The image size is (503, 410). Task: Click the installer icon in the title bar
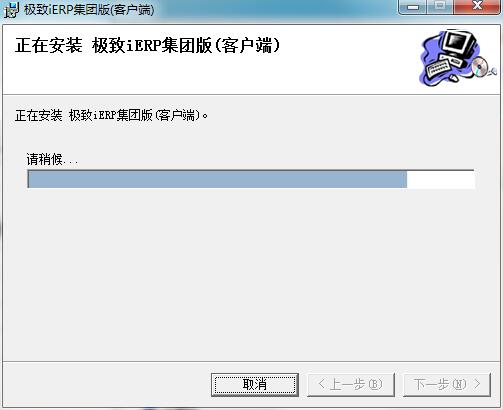(11, 10)
